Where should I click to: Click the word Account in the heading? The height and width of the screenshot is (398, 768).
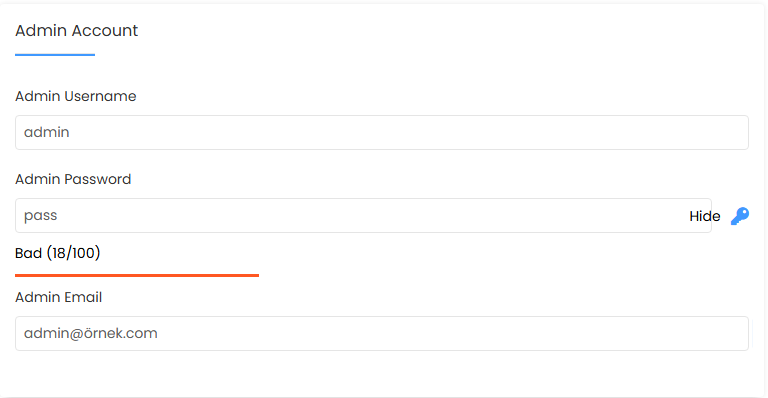coord(104,31)
